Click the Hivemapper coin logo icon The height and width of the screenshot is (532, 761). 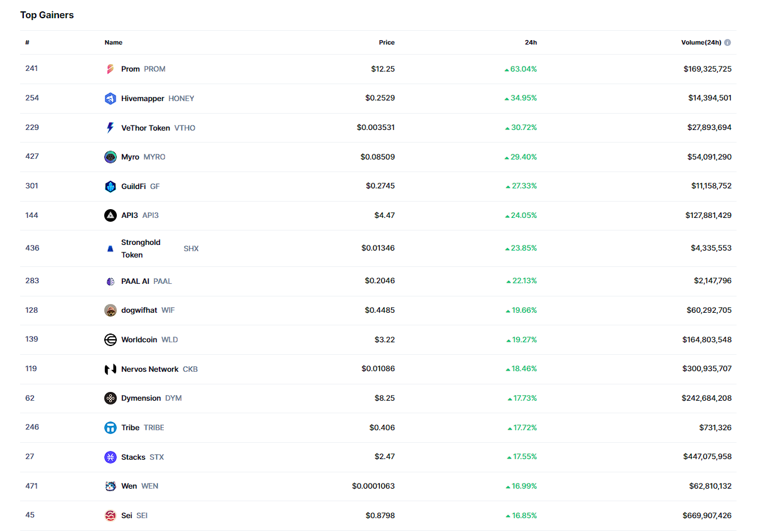(x=111, y=99)
